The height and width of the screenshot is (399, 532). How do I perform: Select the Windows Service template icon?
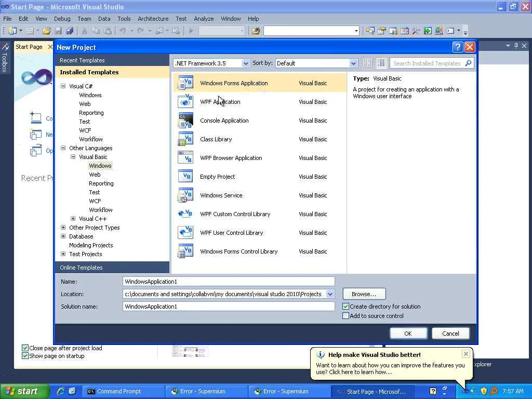[x=185, y=195]
